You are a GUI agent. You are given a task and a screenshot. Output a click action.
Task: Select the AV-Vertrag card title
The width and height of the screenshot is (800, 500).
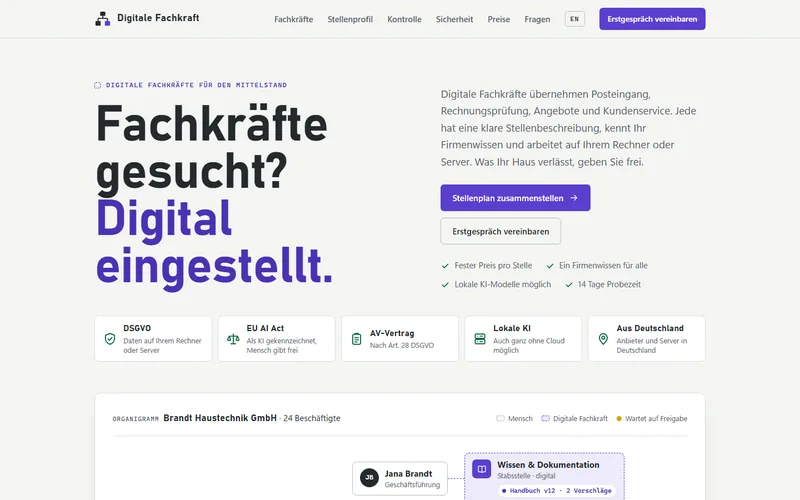pyautogui.click(x=392, y=333)
